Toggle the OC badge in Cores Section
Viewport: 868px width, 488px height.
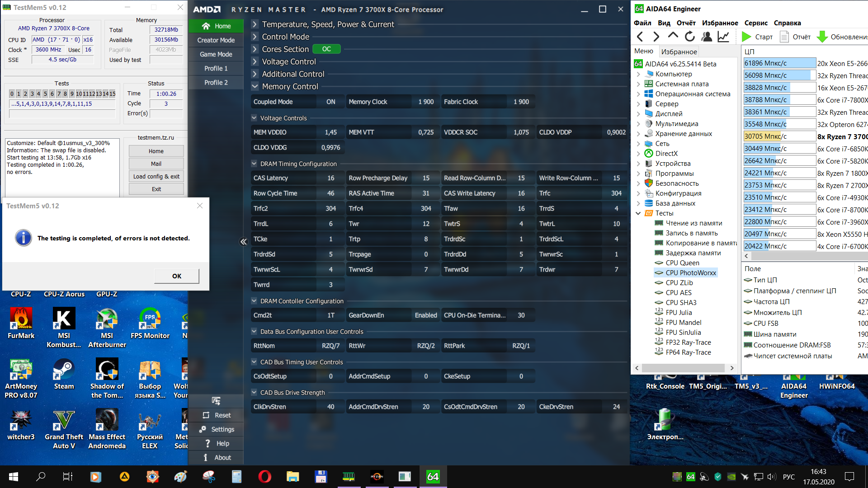326,49
